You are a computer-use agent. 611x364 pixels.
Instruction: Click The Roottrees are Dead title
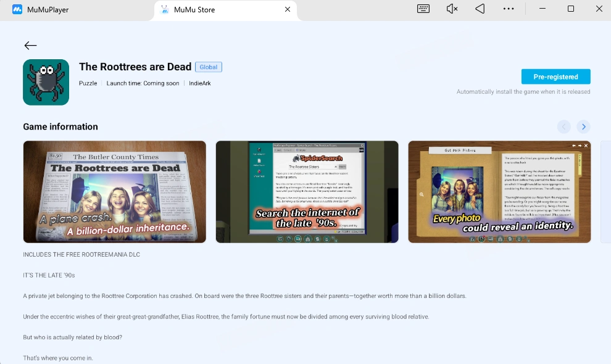point(135,67)
